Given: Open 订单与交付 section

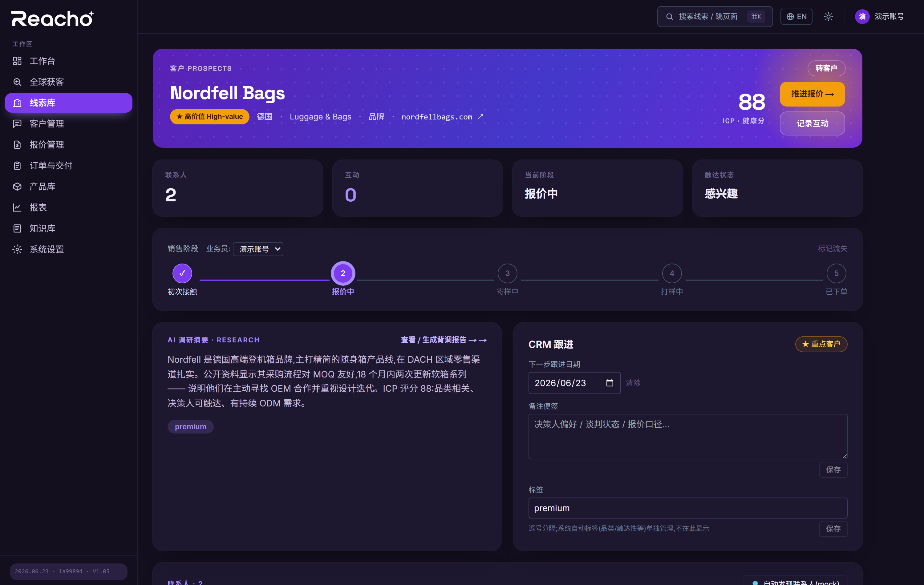Looking at the screenshot, I should 69,165.
